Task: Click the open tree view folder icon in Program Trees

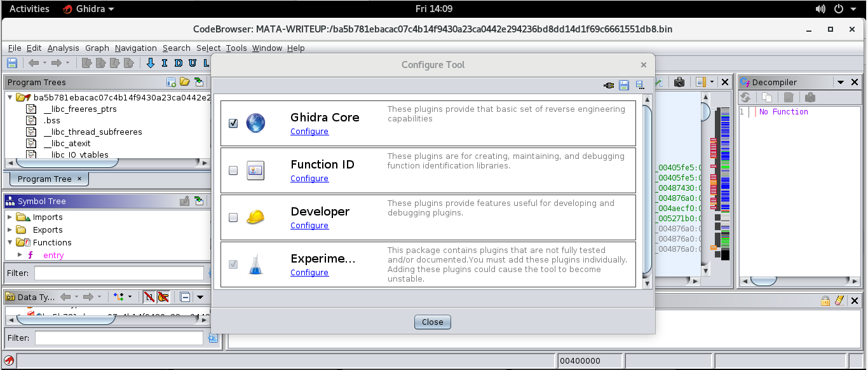Action: tap(185, 82)
